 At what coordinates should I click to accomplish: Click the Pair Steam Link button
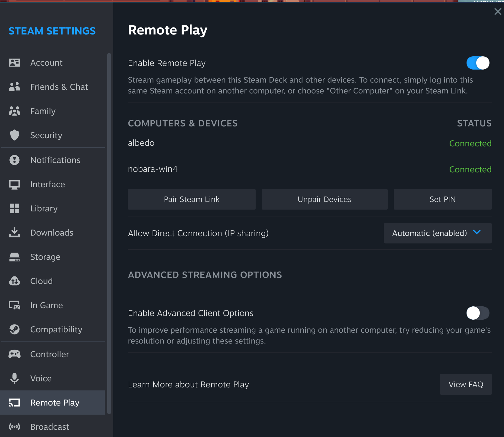[192, 199]
